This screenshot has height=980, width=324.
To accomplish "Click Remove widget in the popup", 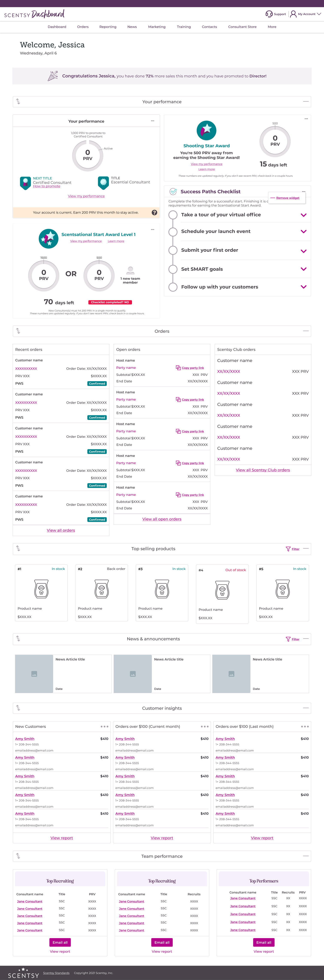I will click(288, 198).
